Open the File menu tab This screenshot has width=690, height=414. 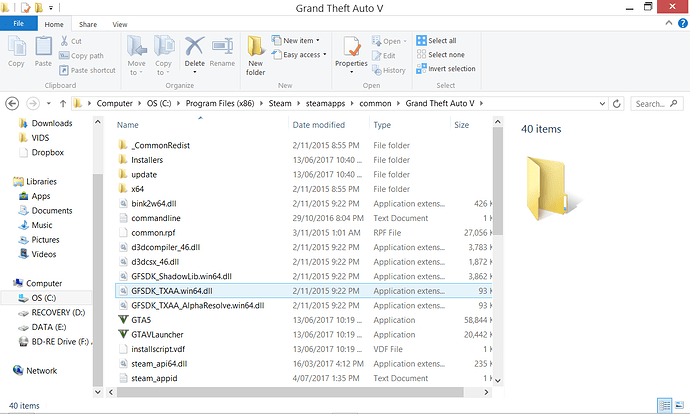pos(18,24)
